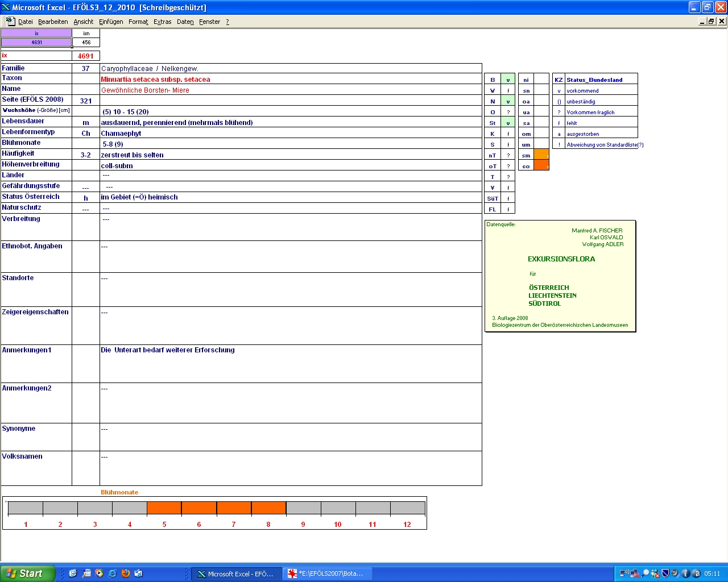This screenshot has height=582, width=728.
Task: Open the Format menu
Action: pyautogui.click(x=138, y=22)
